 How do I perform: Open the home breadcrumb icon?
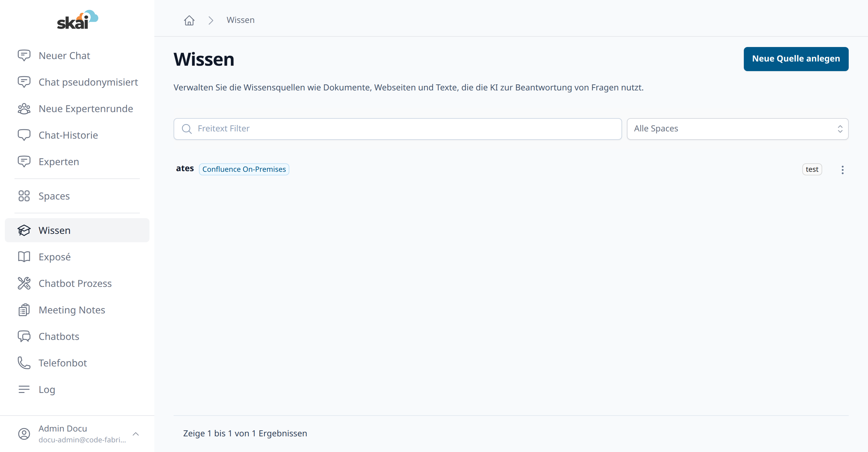point(189,20)
